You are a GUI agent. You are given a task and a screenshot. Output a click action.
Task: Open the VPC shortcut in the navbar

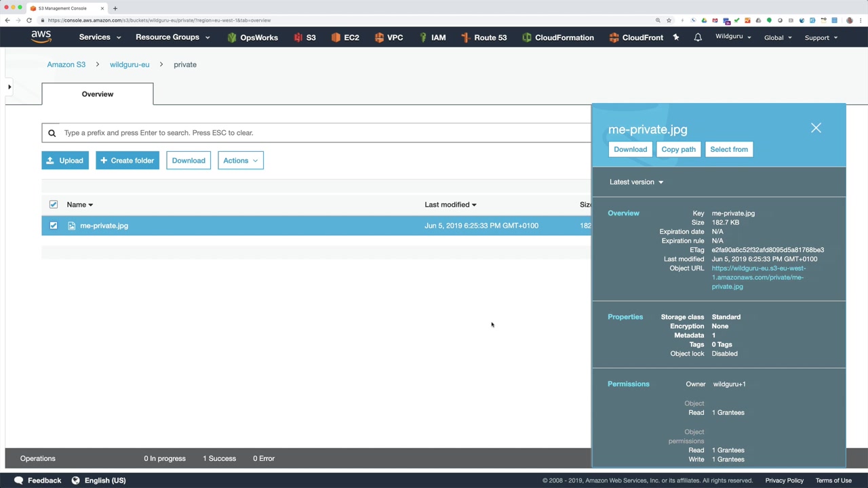[389, 37]
